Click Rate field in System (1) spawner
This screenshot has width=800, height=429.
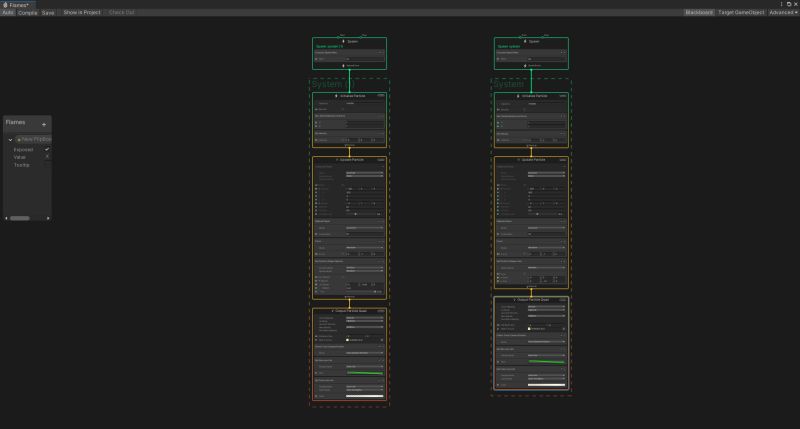pyautogui.click(x=365, y=59)
